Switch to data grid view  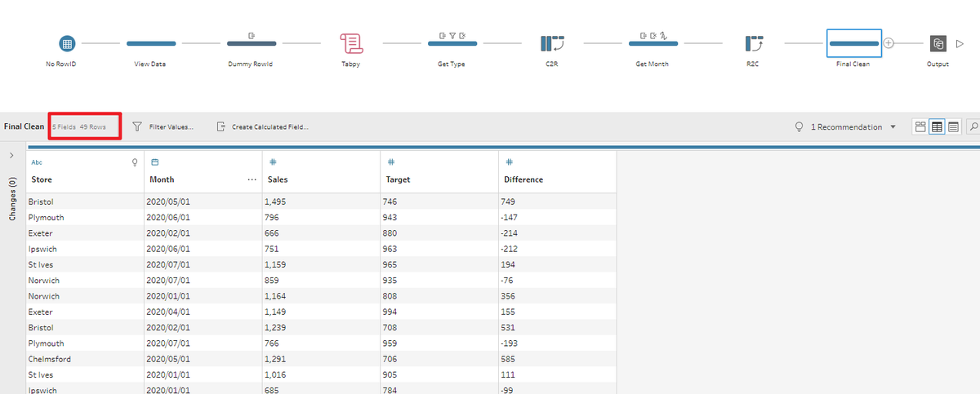(x=937, y=126)
